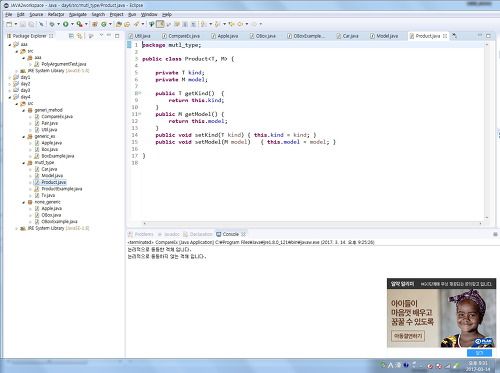Minimize the Package Explorer panel

[109, 35]
